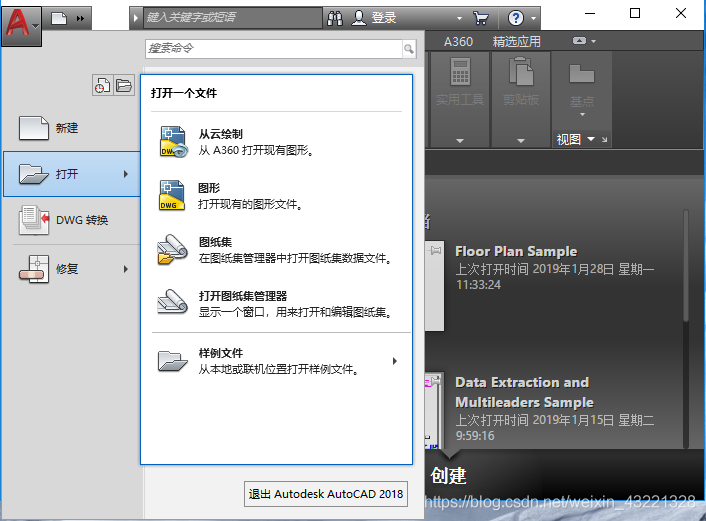The image size is (706, 521).
Task: Click the 图纸集 sheet set icon
Action: (172, 249)
